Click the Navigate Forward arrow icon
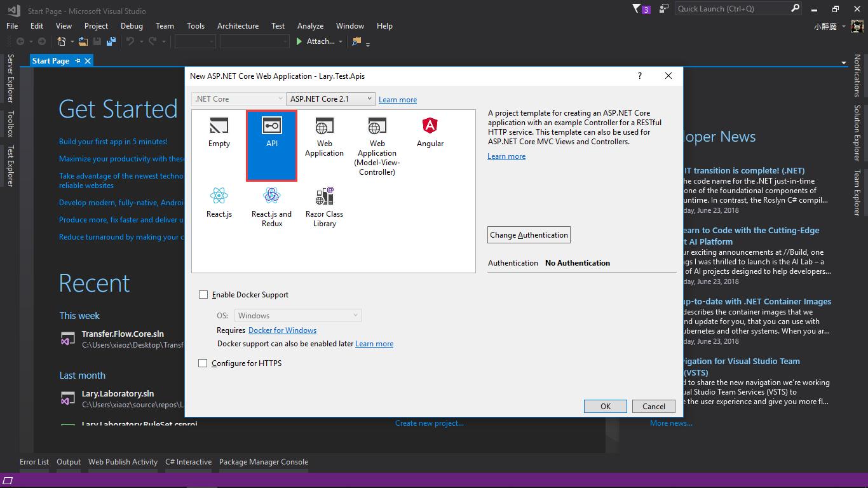The width and height of the screenshot is (868, 488). (42, 41)
